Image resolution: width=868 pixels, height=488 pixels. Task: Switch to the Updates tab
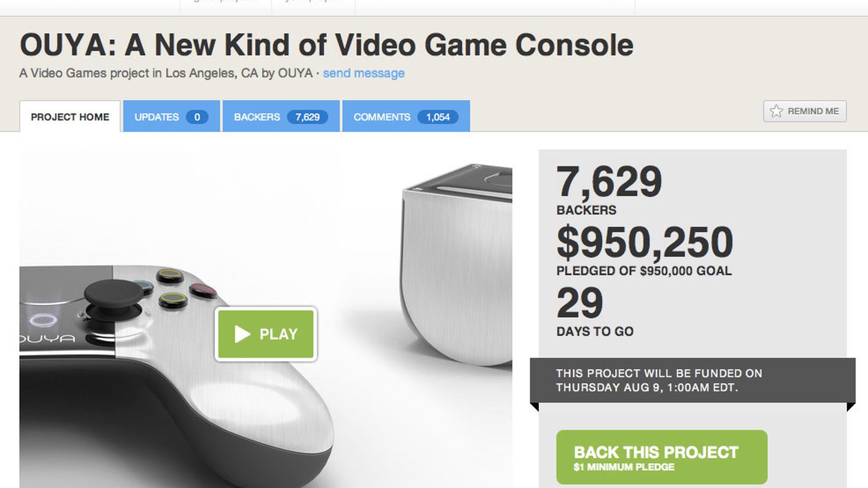point(171,116)
